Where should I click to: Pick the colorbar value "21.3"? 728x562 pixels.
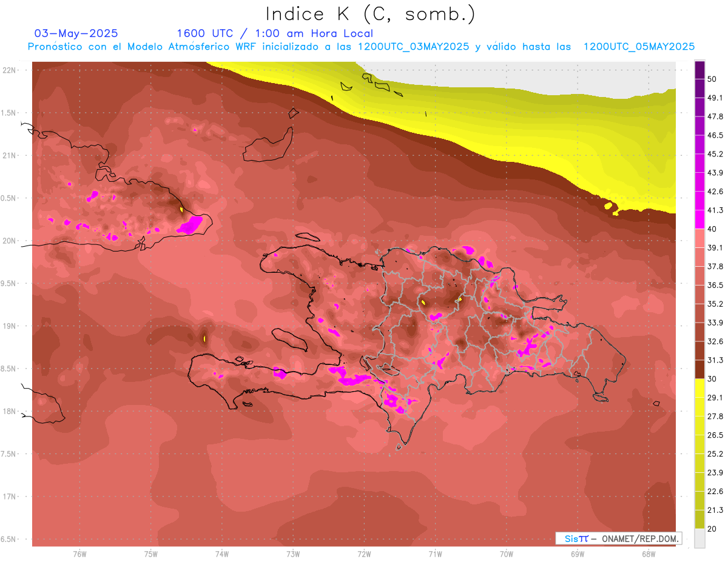(x=716, y=510)
